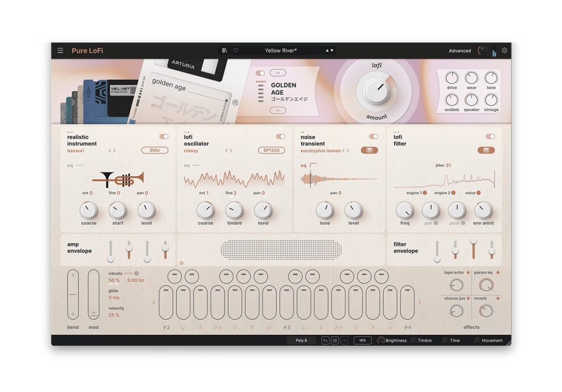Favorite the preset with the heart icon

pyautogui.click(x=235, y=51)
